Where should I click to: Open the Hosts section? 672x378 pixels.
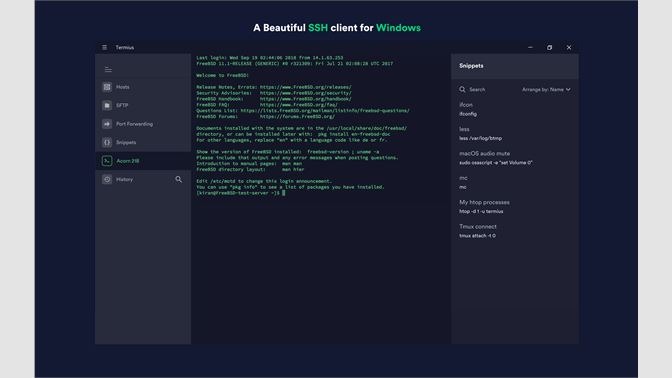(x=143, y=87)
